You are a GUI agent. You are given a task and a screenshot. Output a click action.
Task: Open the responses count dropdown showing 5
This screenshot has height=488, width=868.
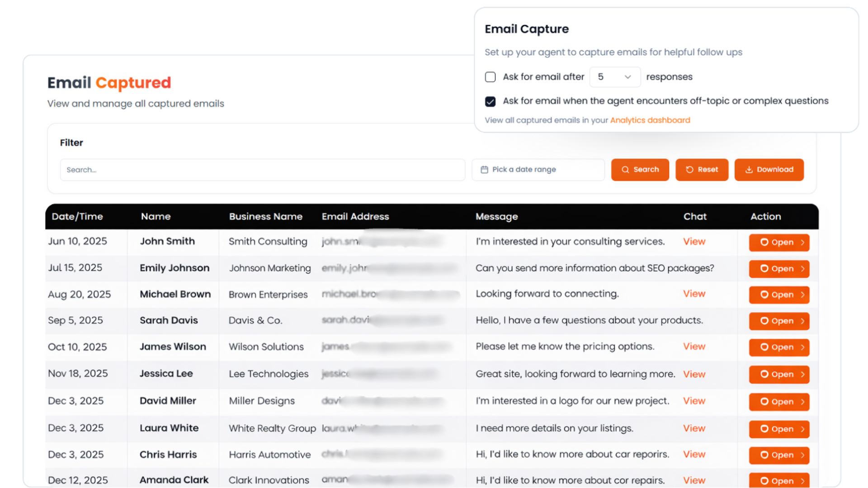pyautogui.click(x=615, y=77)
